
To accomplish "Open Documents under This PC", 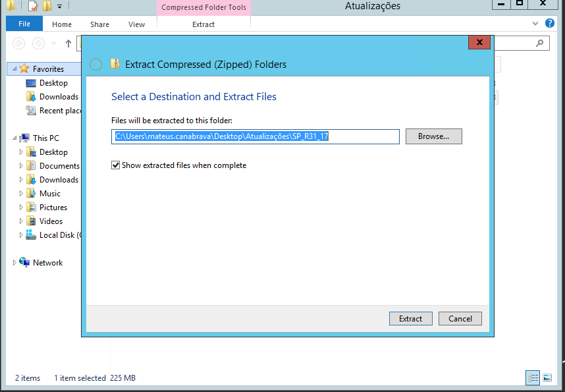I will tap(59, 166).
